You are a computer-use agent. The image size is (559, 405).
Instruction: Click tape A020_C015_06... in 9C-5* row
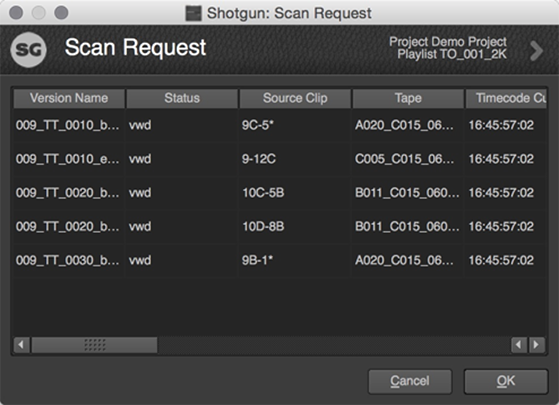404,125
